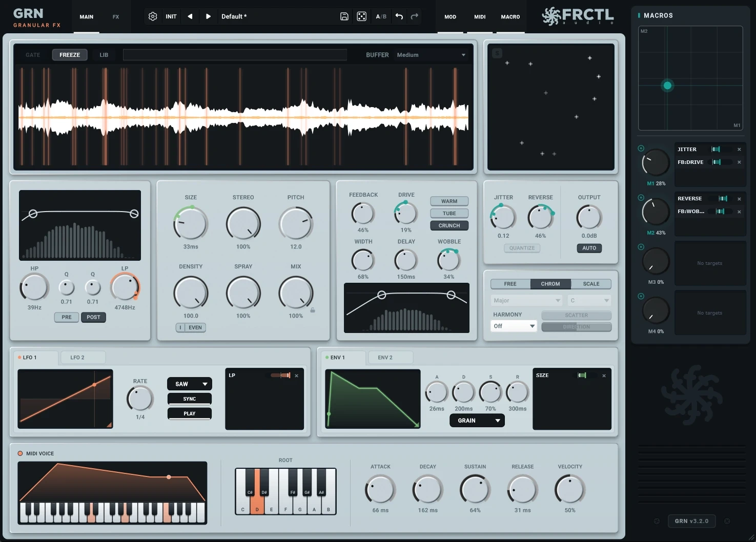Image resolution: width=756 pixels, height=542 pixels.
Task: Click the redo arrow icon
Action: [415, 16]
